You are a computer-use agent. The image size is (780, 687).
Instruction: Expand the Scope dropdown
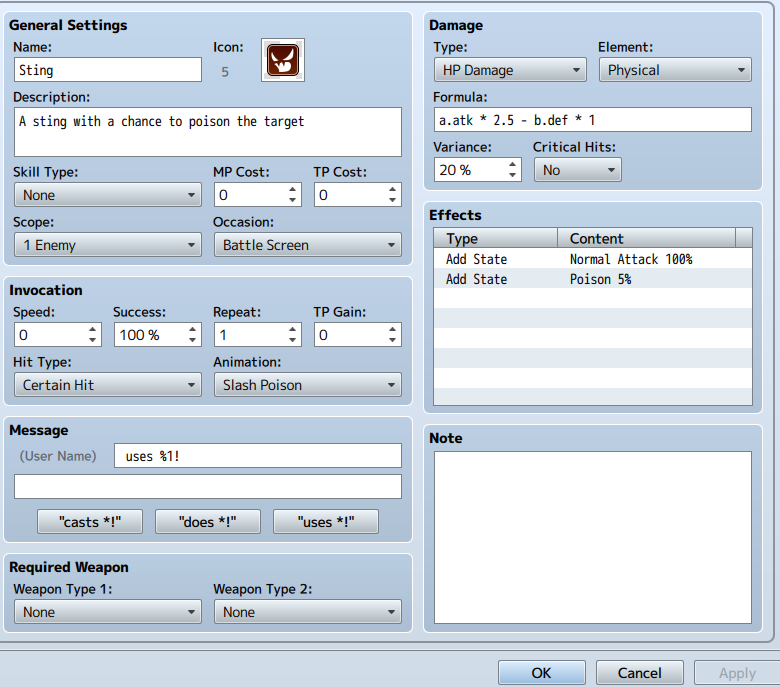107,245
